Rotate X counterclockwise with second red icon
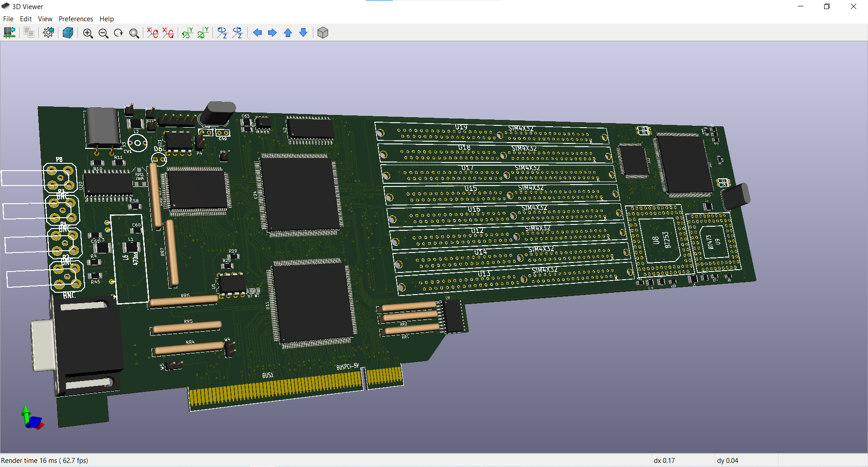 168,33
